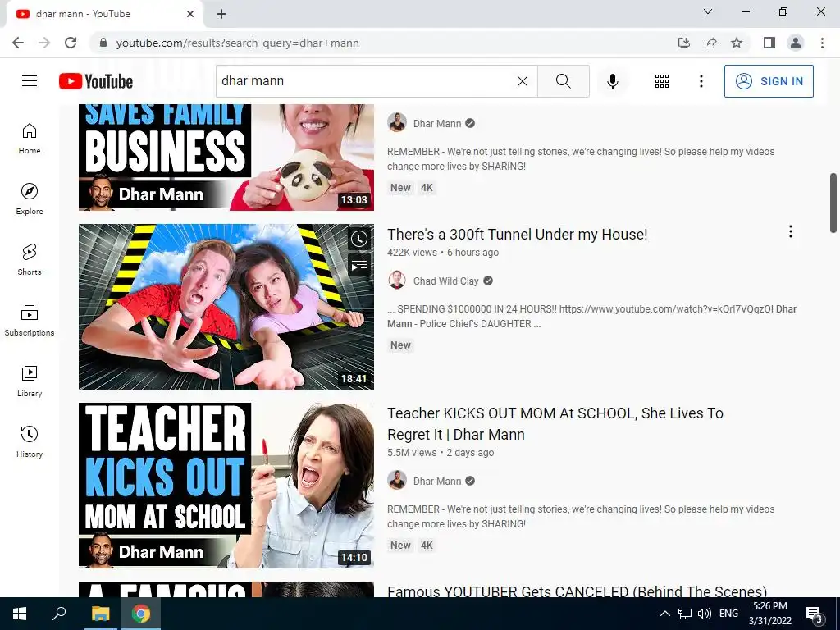The width and height of the screenshot is (840, 630).
Task: Open History in the sidebar
Action: 30,441
